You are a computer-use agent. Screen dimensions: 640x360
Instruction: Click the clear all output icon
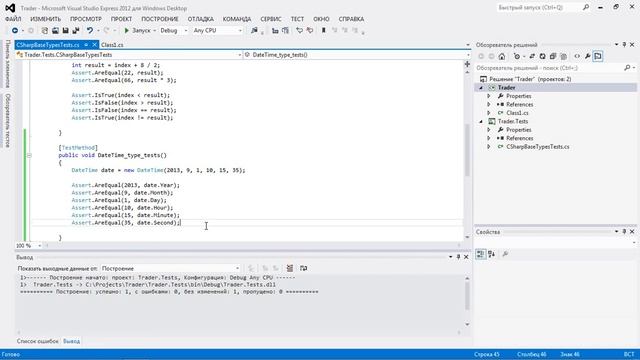290,268
